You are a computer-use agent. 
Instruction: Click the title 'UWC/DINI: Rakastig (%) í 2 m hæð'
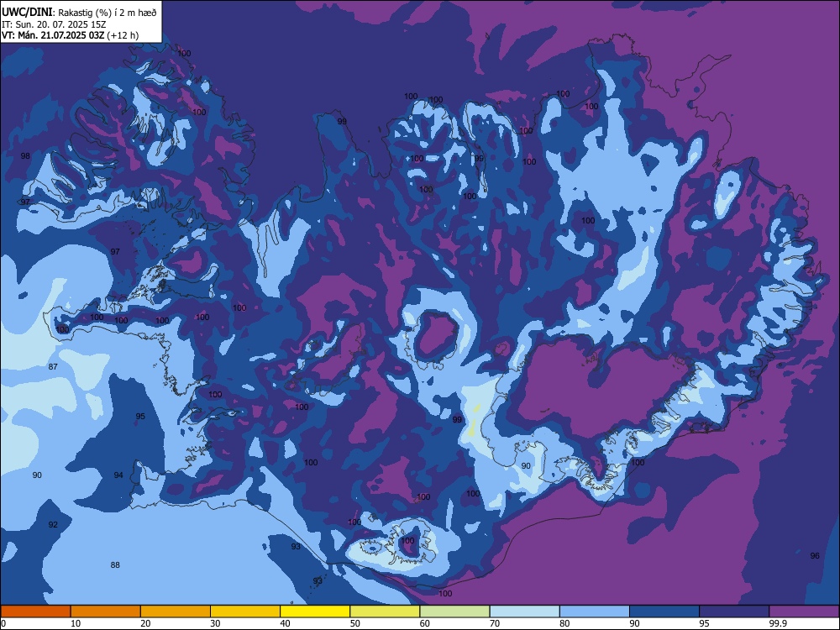coord(79,13)
